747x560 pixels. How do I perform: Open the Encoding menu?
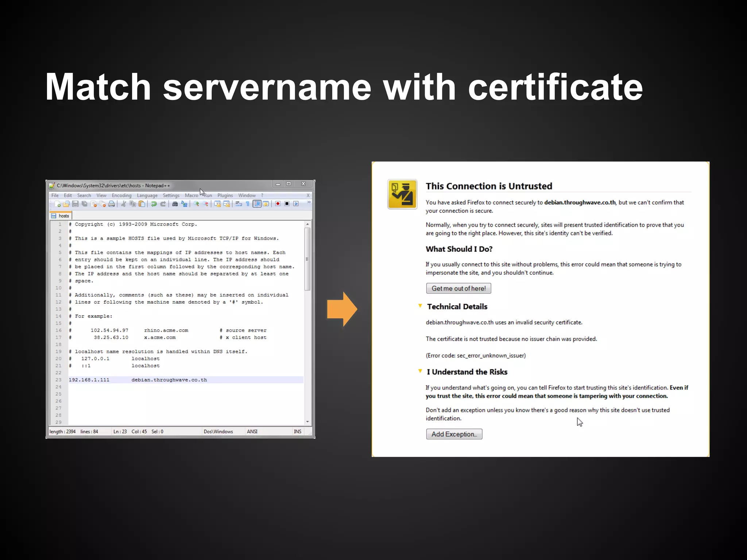click(121, 195)
